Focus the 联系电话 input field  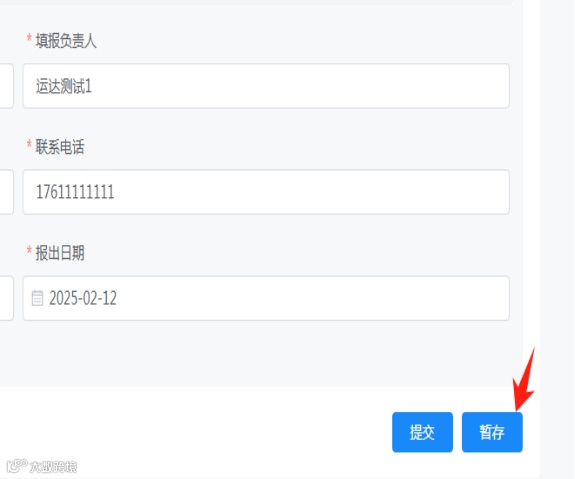pos(266,192)
